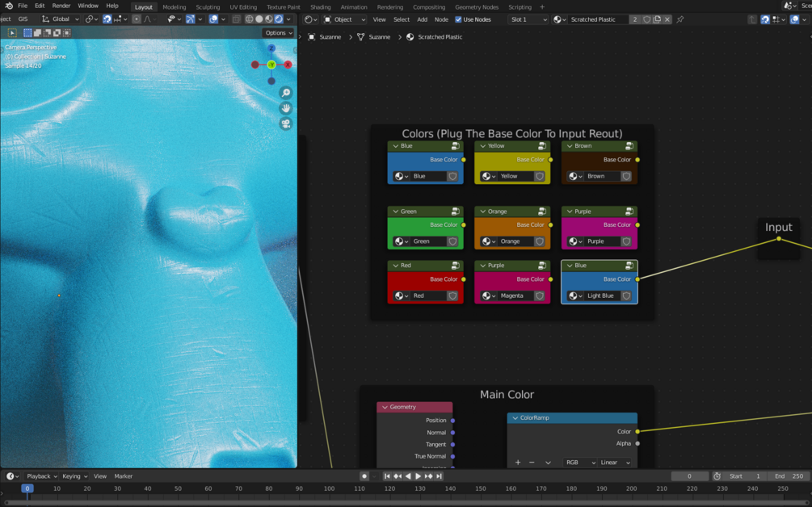Collapse the ColorRamp node
Image resolution: width=812 pixels, height=507 pixels.
click(x=515, y=418)
